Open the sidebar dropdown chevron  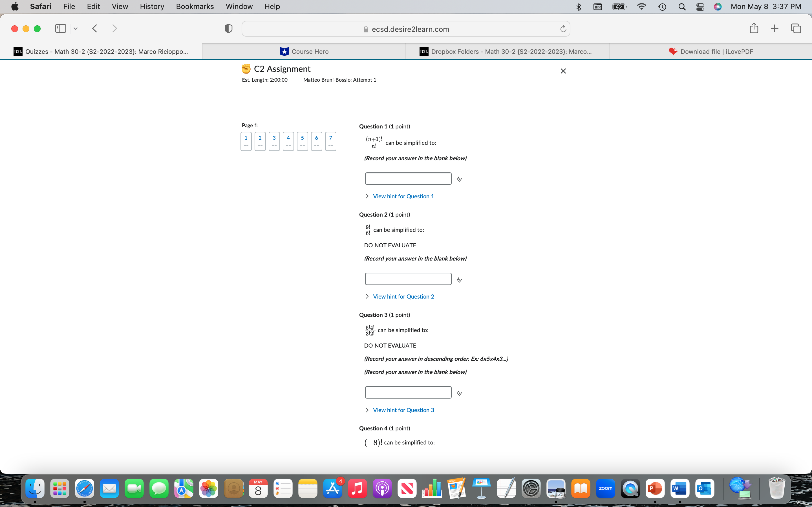(76, 28)
